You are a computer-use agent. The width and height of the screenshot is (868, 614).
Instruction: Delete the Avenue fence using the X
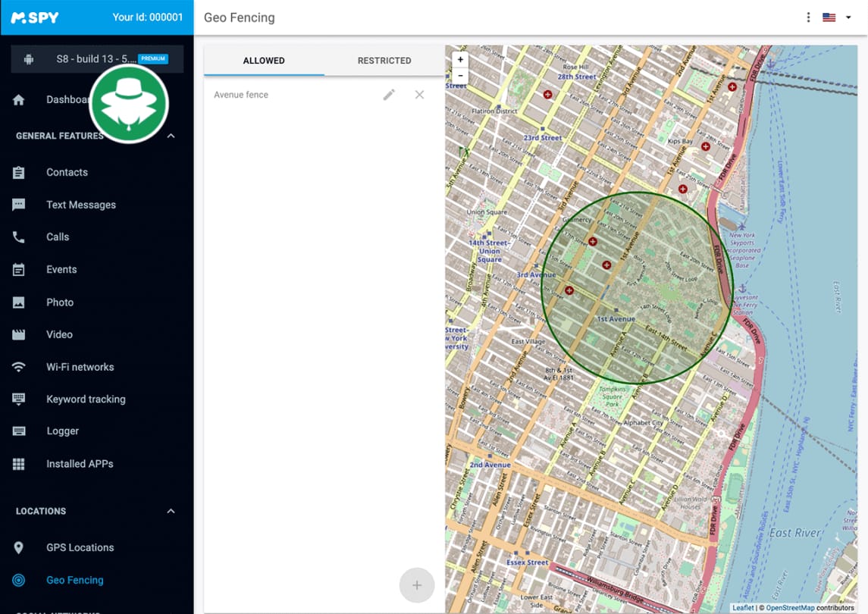(419, 95)
